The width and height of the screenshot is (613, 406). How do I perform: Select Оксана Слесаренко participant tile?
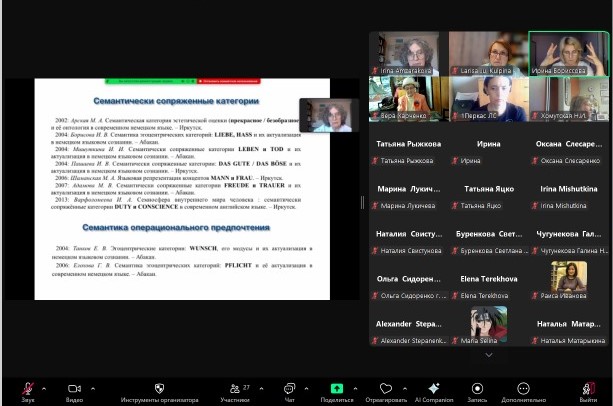click(569, 144)
